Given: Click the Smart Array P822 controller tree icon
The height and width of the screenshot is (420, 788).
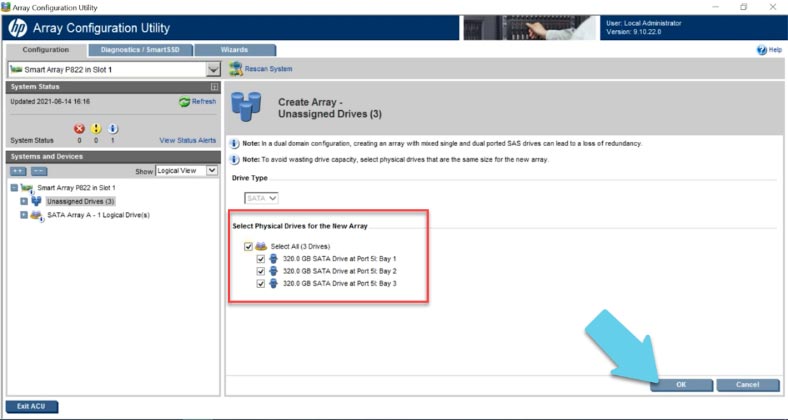Looking at the screenshot, I should tap(27, 188).
